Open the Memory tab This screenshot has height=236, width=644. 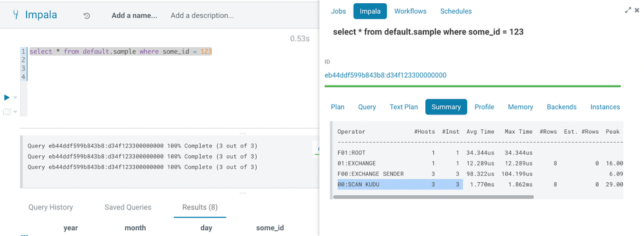[x=520, y=107]
